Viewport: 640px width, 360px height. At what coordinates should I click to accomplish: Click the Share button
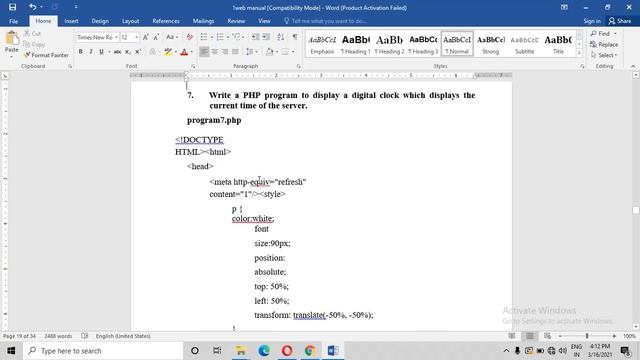pyautogui.click(x=620, y=21)
